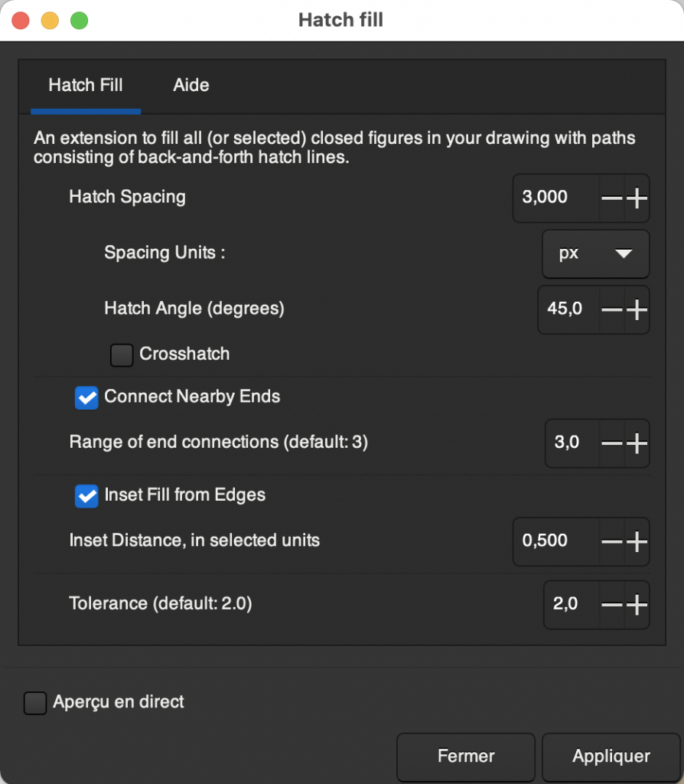This screenshot has width=684, height=784.
Task: Increase Hatch Angle with plus icon
Action: click(x=637, y=310)
